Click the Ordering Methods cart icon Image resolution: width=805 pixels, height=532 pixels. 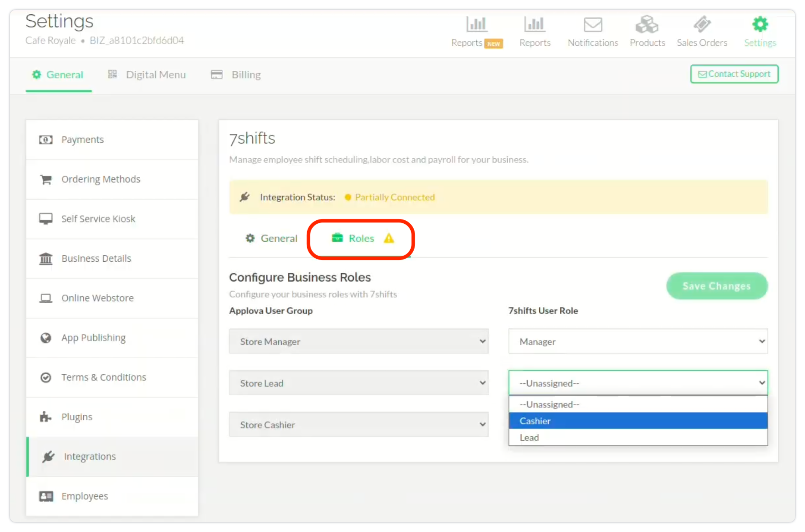click(x=46, y=179)
